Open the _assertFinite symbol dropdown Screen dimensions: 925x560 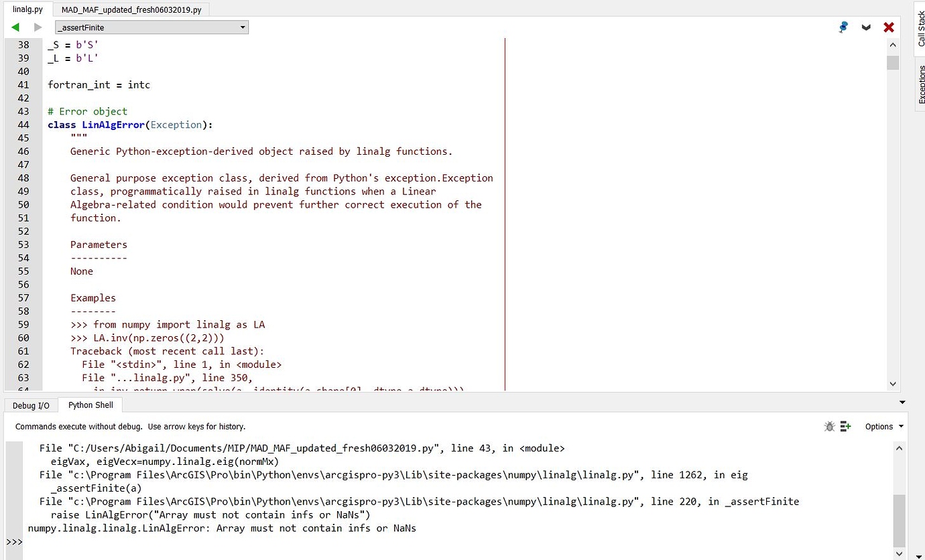click(243, 27)
